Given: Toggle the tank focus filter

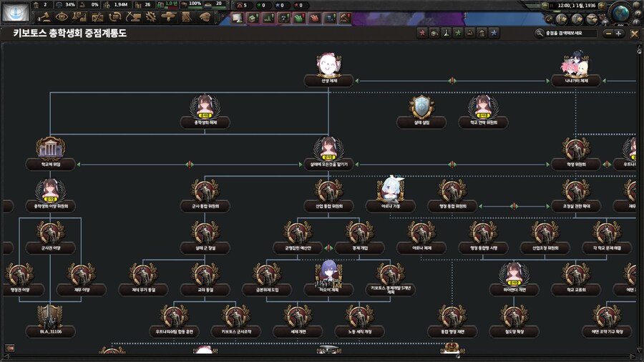Looking at the screenshot, I should coord(434,33).
